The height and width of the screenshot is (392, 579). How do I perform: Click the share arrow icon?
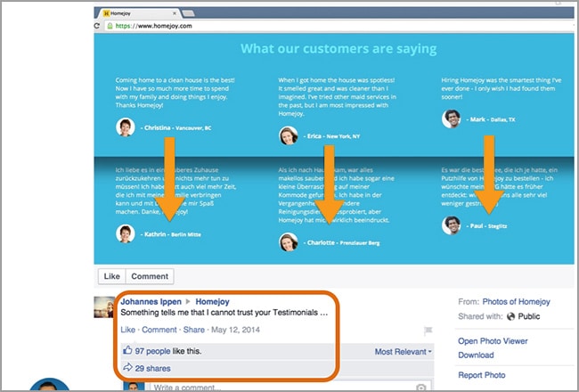(127, 367)
